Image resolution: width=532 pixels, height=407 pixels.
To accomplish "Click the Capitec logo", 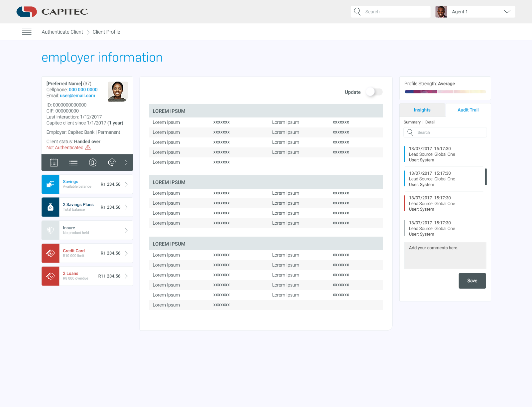I will tap(52, 12).
